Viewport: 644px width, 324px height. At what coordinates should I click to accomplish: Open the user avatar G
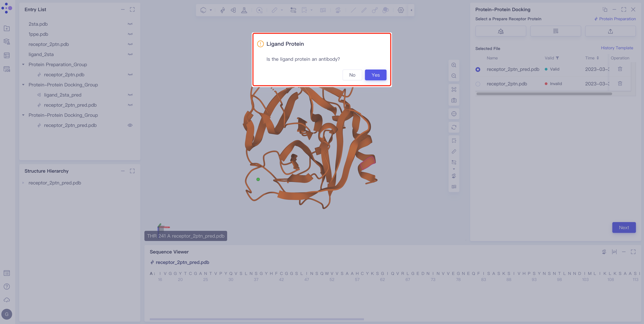tap(7, 314)
